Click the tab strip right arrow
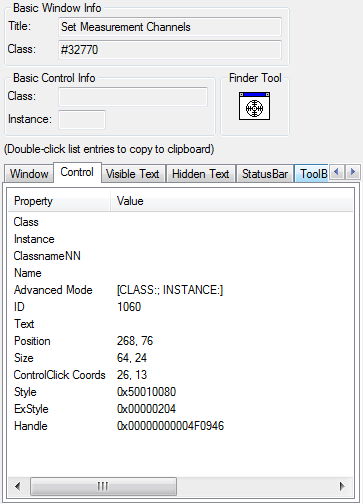The width and height of the screenshot is (363, 504). [x=352, y=172]
